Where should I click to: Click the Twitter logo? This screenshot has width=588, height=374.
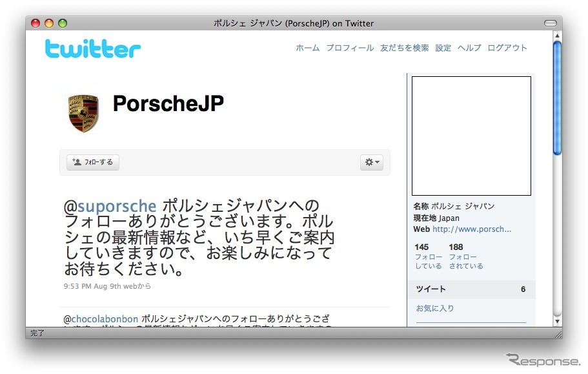pyautogui.click(x=93, y=48)
